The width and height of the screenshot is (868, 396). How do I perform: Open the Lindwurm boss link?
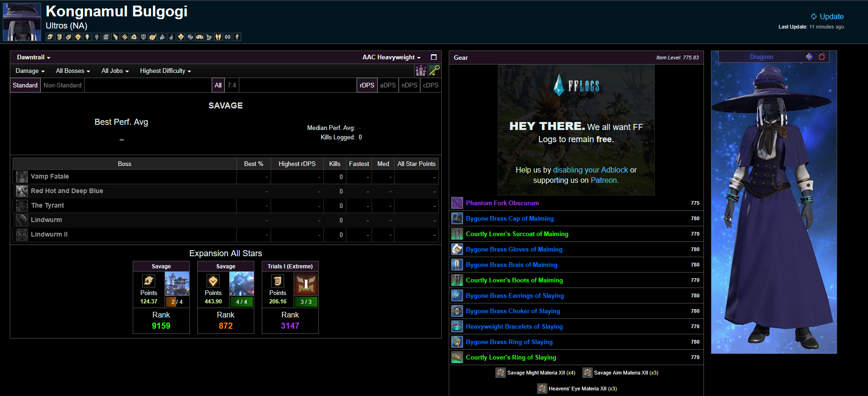(x=46, y=220)
